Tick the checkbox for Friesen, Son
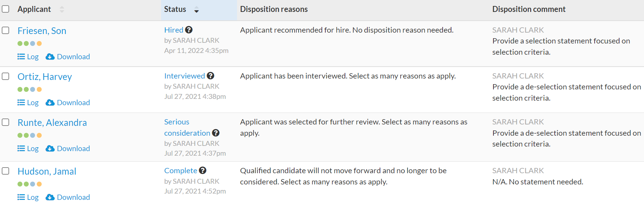 [6, 31]
